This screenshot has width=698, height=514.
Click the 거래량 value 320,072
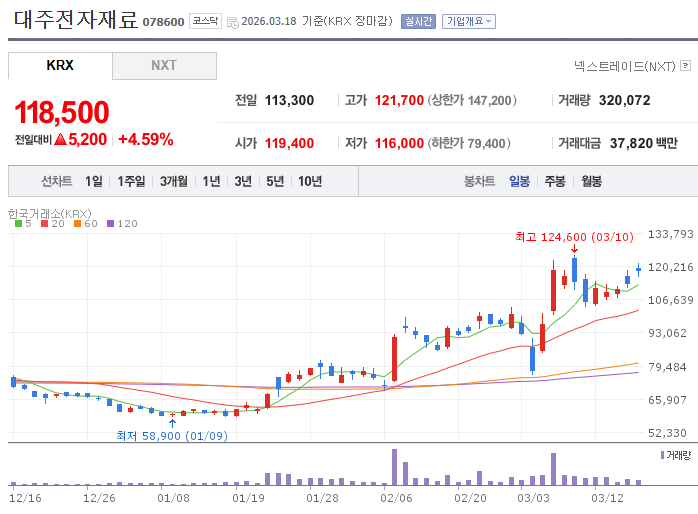click(625, 101)
